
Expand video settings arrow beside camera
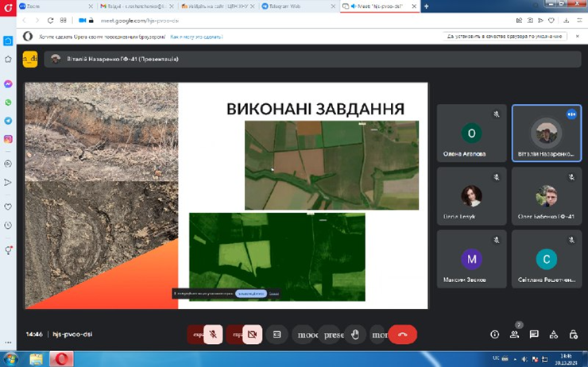(234, 334)
